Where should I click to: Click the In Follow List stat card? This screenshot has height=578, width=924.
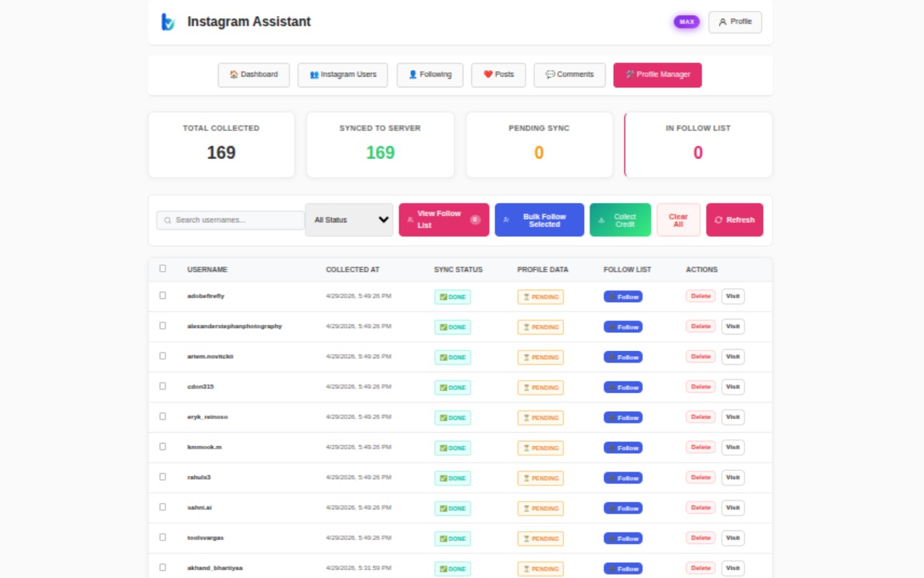pyautogui.click(x=698, y=144)
